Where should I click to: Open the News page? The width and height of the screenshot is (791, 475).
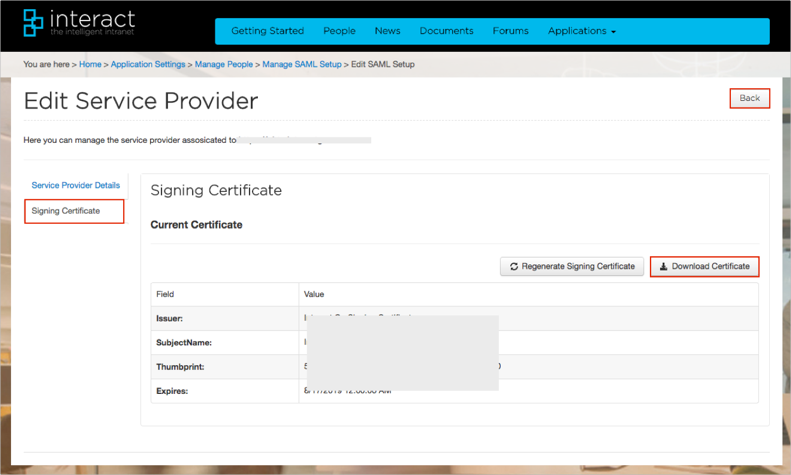387,31
